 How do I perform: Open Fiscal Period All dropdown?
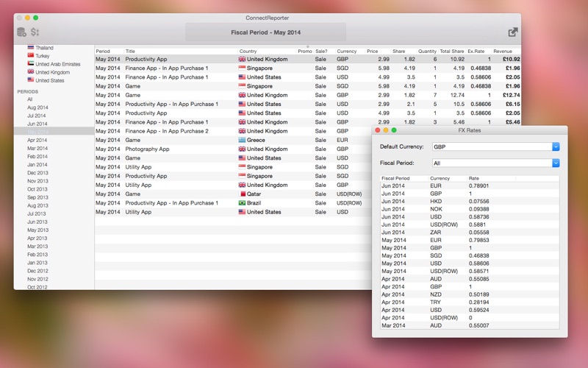[x=556, y=163]
